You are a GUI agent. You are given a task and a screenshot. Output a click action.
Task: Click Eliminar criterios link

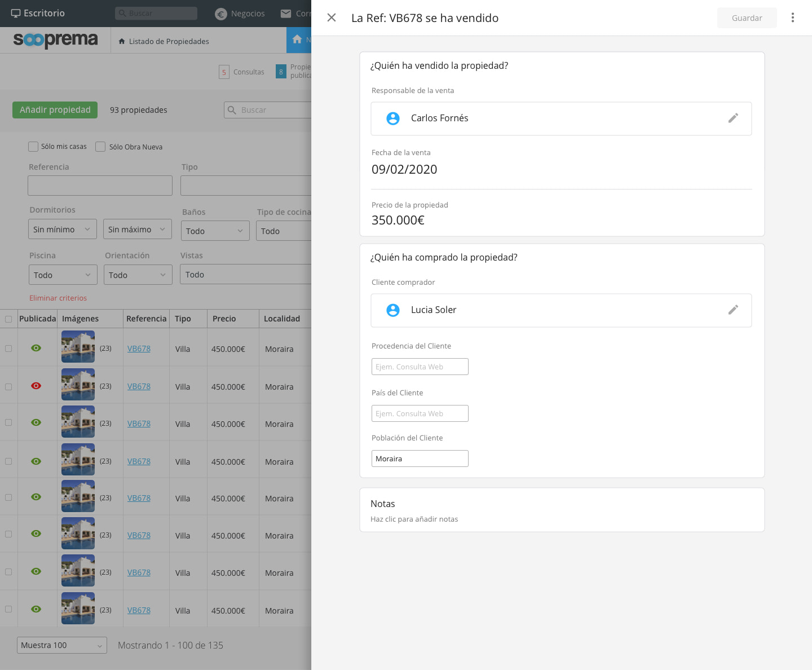58,298
